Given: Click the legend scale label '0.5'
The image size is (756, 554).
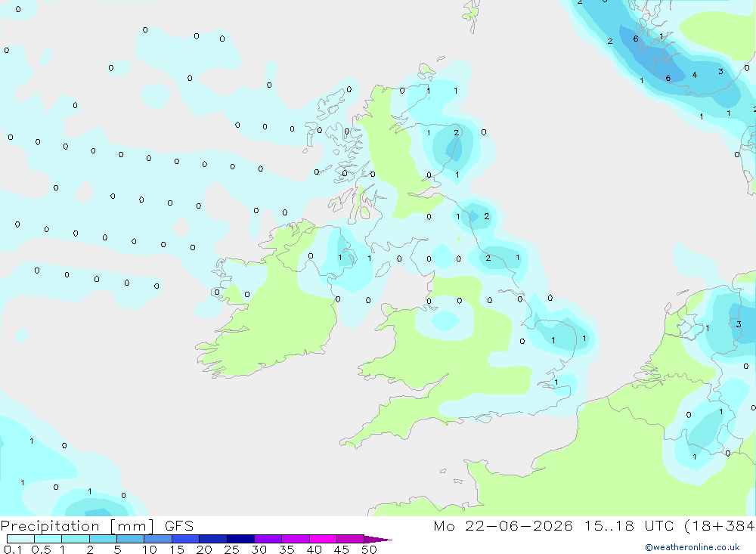Looking at the screenshot, I should 41,549.
